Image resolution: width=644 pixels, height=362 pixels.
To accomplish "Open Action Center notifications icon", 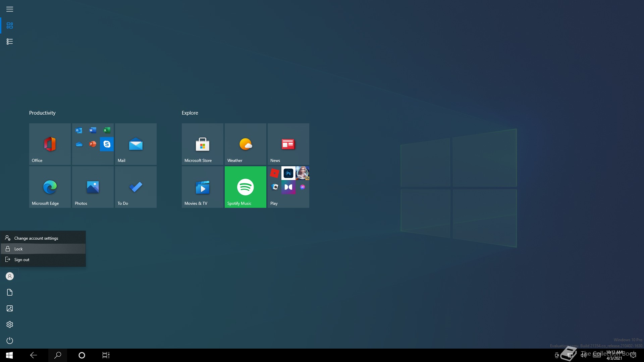I will tap(633, 355).
